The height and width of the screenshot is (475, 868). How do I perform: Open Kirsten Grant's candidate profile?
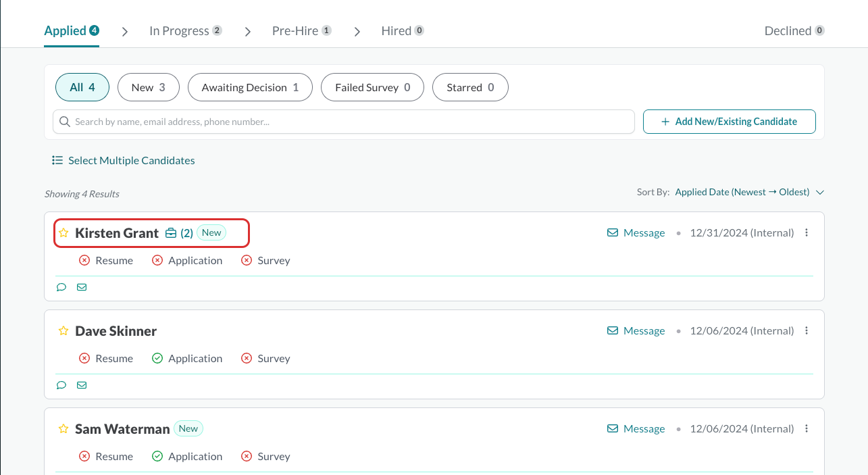[x=117, y=233]
